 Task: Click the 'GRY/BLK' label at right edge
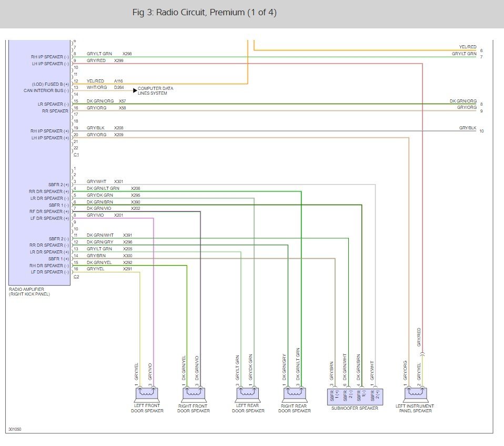click(468, 128)
